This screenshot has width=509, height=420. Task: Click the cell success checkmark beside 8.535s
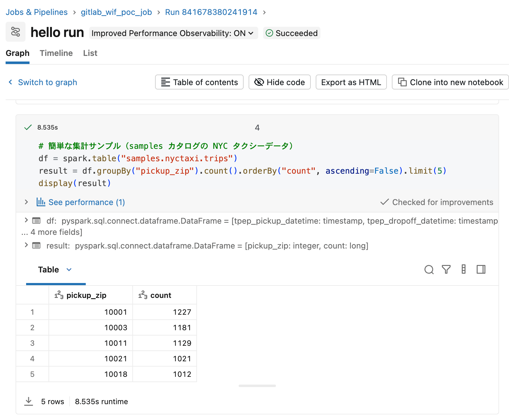(28, 127)
